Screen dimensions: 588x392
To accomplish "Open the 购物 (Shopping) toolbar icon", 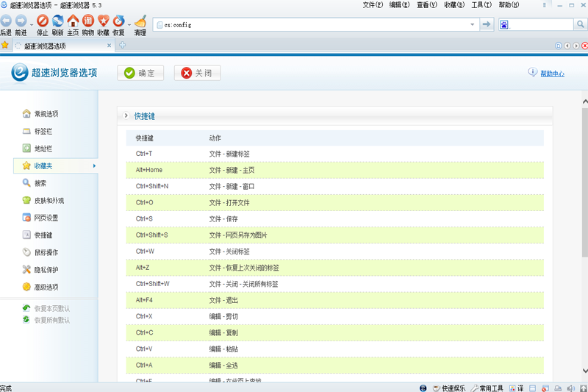I will 88,21.
